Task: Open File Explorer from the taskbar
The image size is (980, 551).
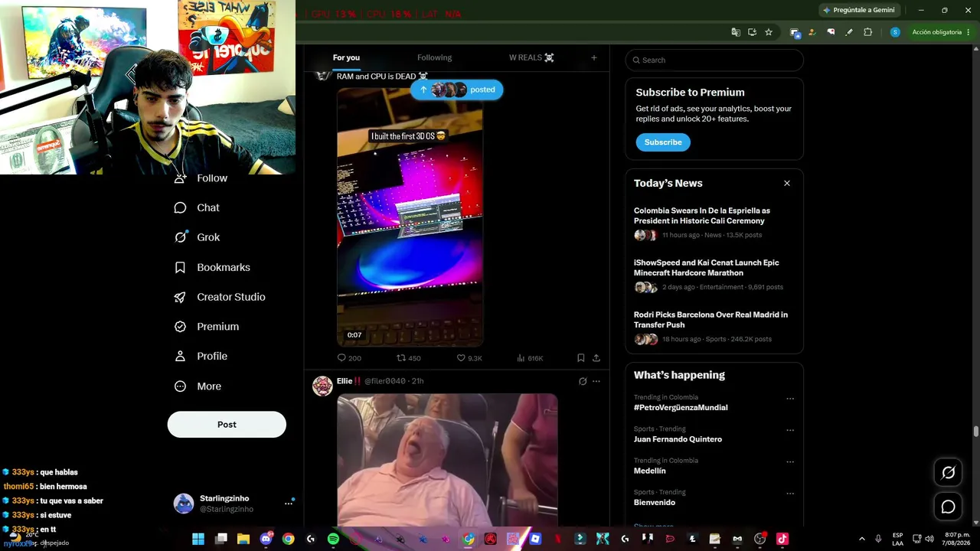Action: coord(243,539)
